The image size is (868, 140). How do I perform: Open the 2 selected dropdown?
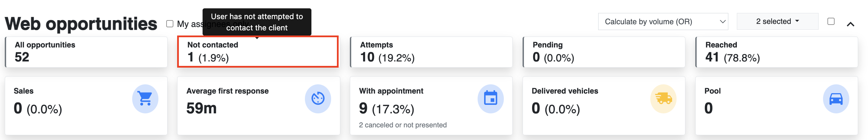click(777, 21)
